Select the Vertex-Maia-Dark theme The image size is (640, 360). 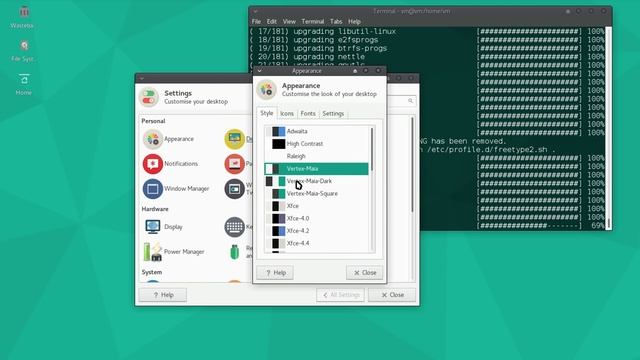[316, 181]
